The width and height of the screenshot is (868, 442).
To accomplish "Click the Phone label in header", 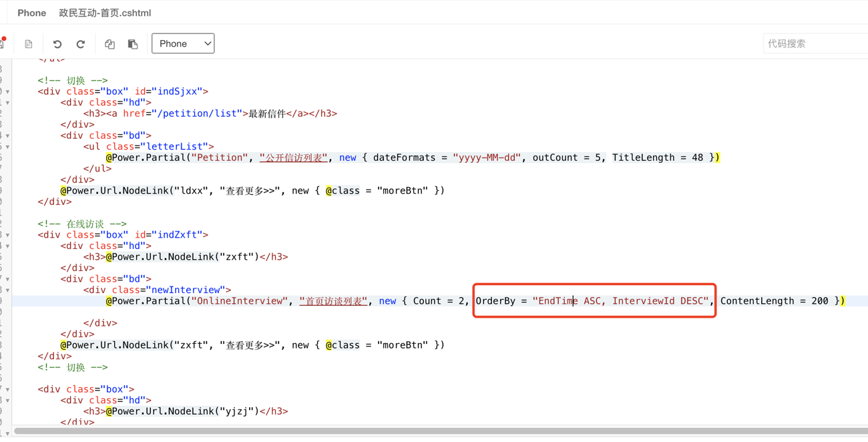I will coord(31,13).
